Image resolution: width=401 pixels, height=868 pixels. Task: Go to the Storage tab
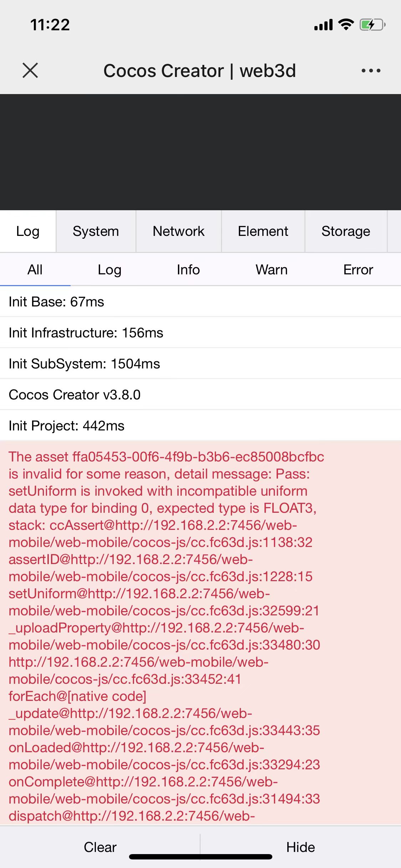click(346, 231)
